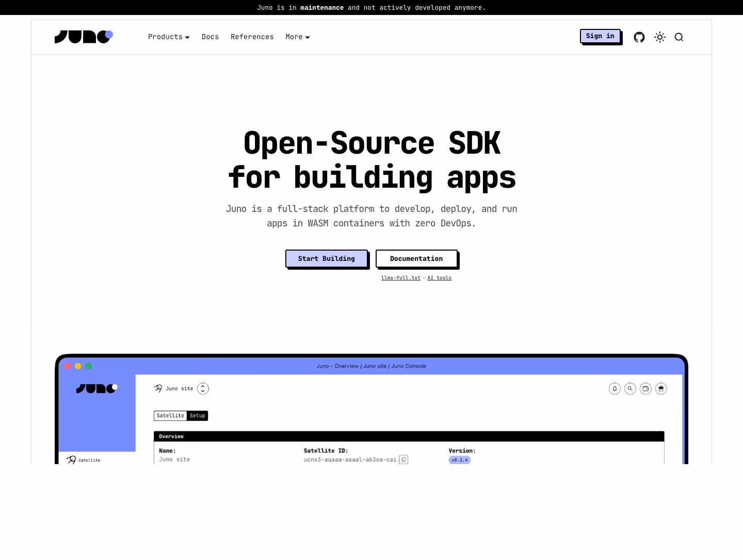This screenshot has width=743, height=560.
Task: Open the header search magnifier icon
Action: [x=679, y=37]
